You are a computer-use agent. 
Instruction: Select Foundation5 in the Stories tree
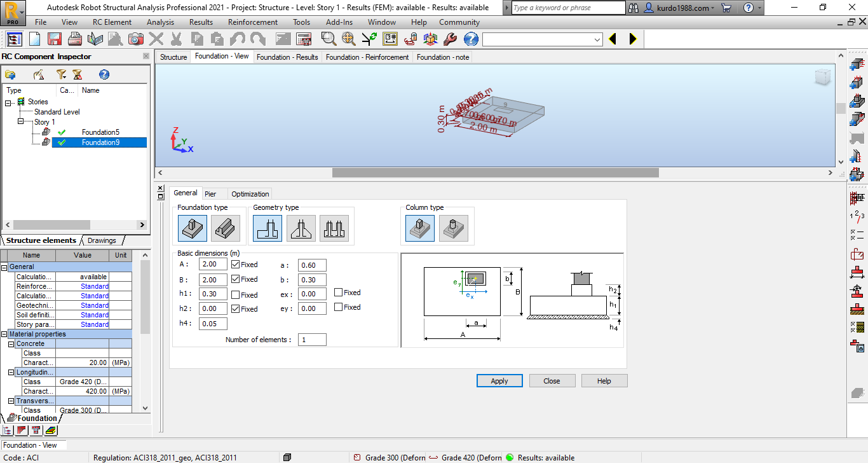click(x=100, y=132)
